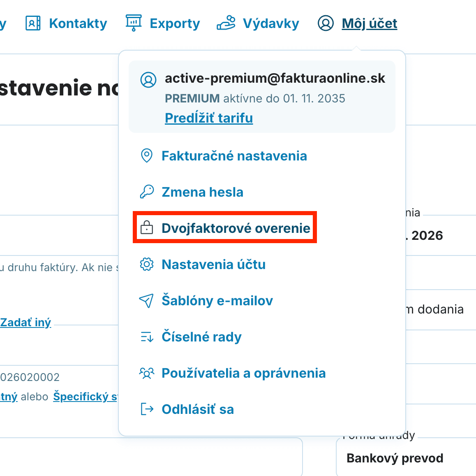Click the location pin icon beside Fakturačné nastavenia

(x=147, y=156)
